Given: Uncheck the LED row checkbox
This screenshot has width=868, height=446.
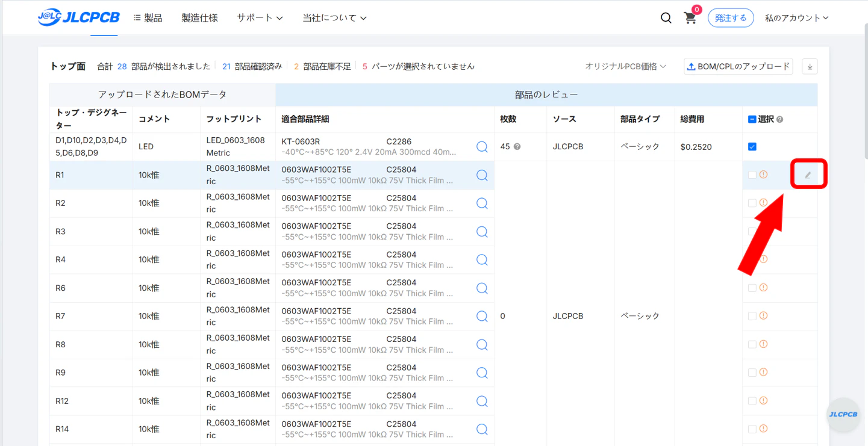Looking at the screenshot, I should [752, 147].
